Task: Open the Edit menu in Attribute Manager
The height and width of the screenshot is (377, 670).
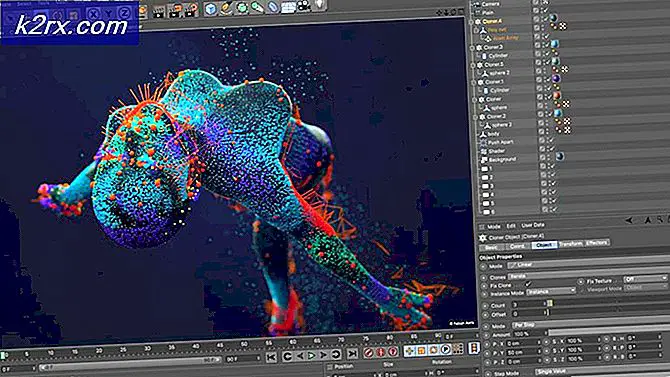Action: pos(511,226)
